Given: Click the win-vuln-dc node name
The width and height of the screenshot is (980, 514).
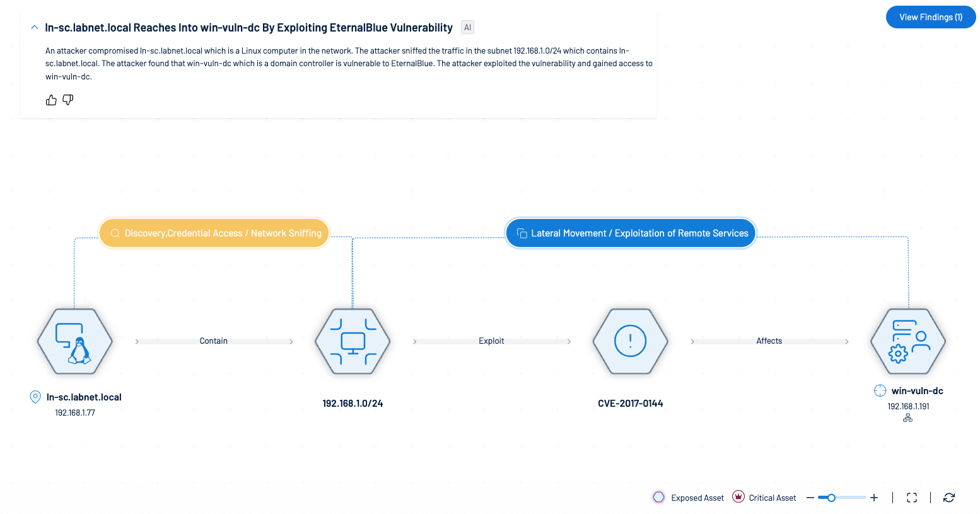Looking at the screenshot, I should [x=918, y=391].
